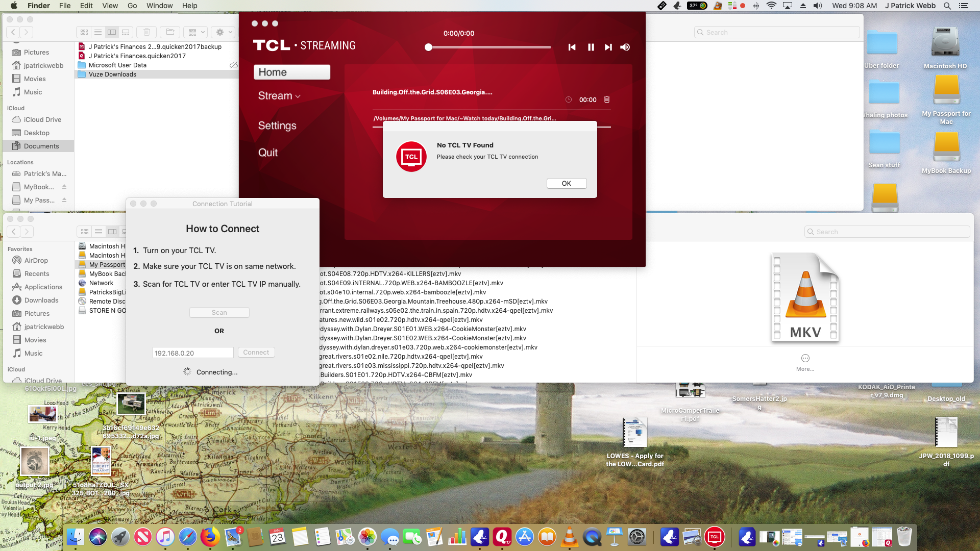This screenshot has width=980, height=551.
Task: Skip to next track in TCL Streaming
Action: tap(608, 47)
